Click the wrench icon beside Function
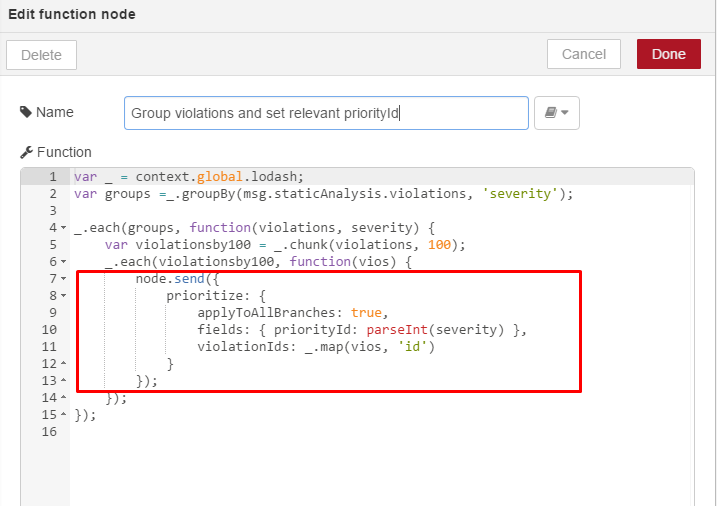 click(27, 152)
